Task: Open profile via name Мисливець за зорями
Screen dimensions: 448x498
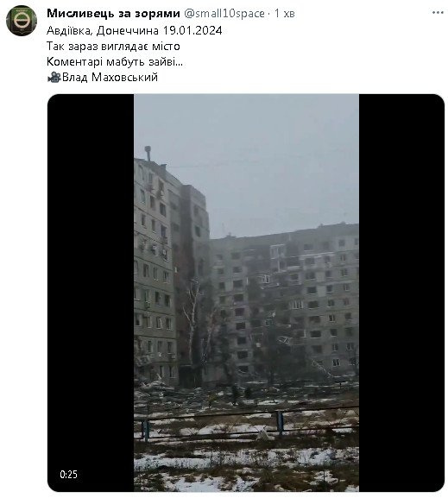Action: [113, 13]
